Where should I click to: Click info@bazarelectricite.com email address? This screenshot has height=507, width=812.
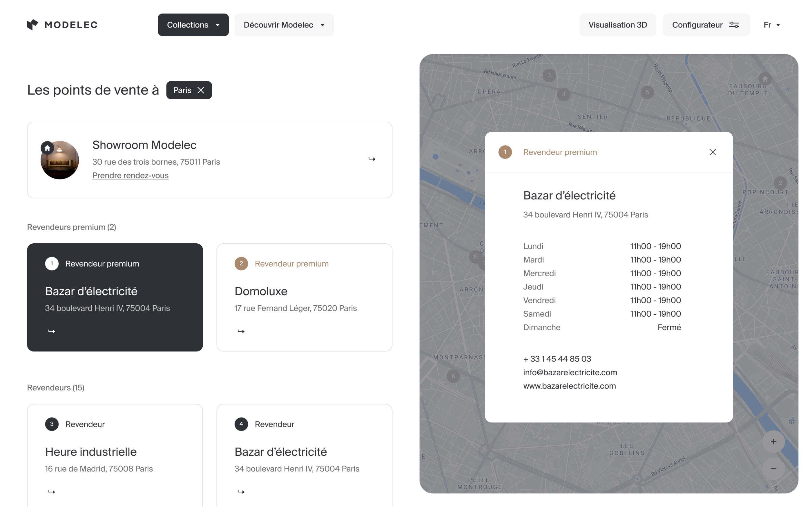coord(570,373)
